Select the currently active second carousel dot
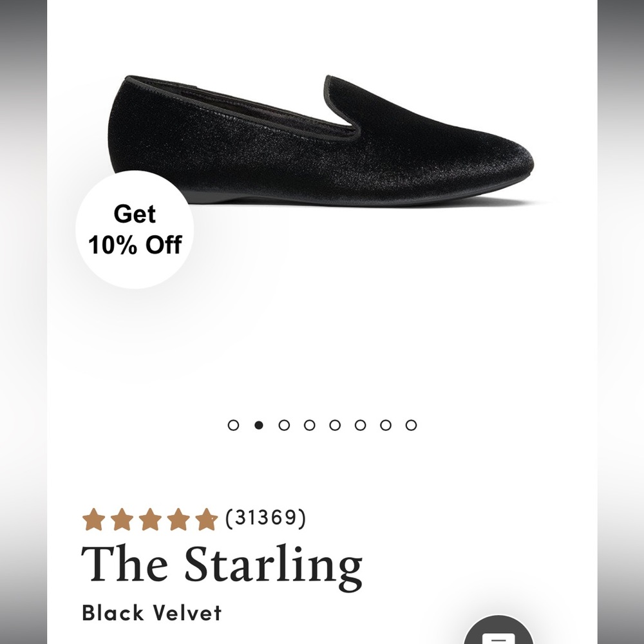The width and height of the screenshot is (644, 644). click(258, 424)
